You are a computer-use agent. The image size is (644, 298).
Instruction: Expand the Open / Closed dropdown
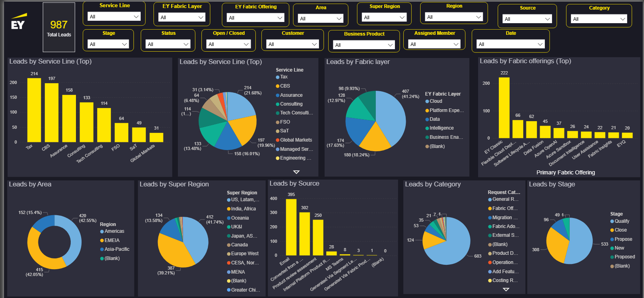[229, 44]
